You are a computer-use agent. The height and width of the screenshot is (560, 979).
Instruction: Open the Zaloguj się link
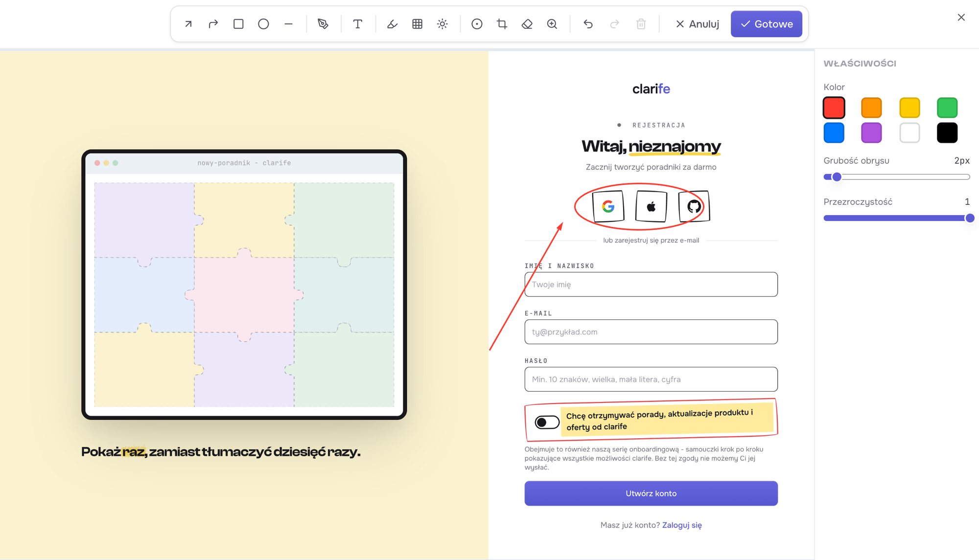pyautogui.click(x=682, y=525)
